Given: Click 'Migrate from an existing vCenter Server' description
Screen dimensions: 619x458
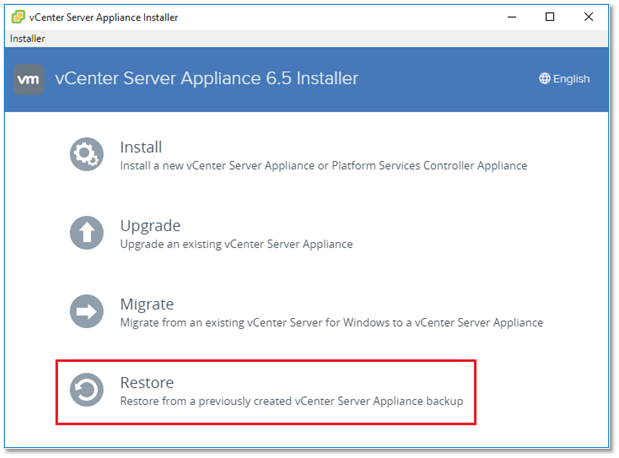Looking at the screenshot, I should point(332,323).
